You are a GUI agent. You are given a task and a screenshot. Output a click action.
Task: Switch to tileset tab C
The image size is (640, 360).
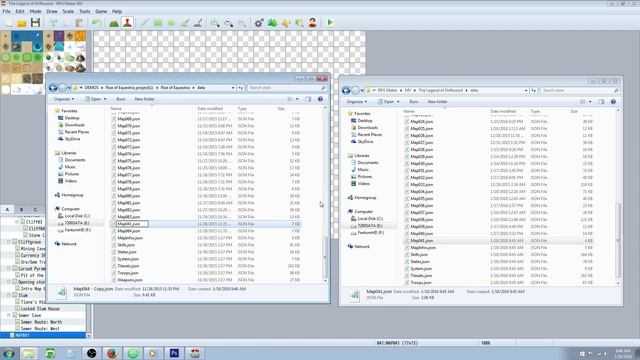36,209
